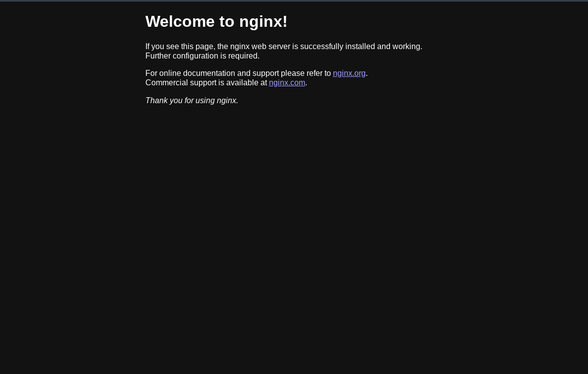Click the word 'Welcome' in the heading

click(x=180, y=21)
